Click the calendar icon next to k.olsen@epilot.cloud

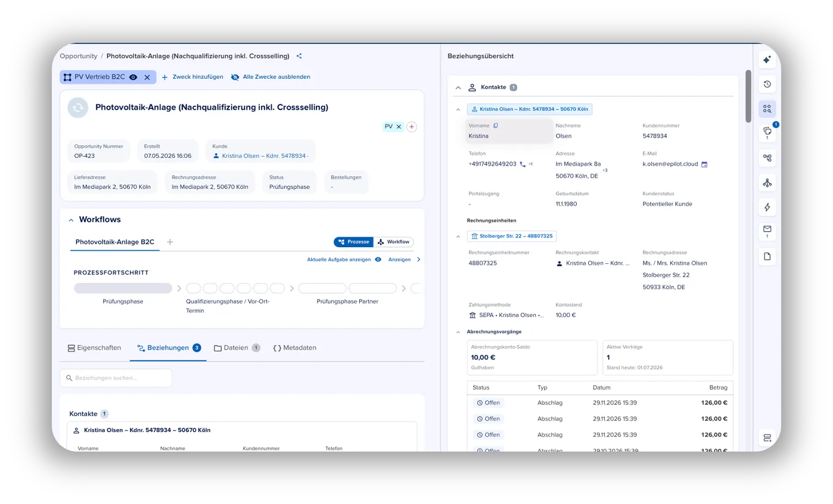click(704, 164)
